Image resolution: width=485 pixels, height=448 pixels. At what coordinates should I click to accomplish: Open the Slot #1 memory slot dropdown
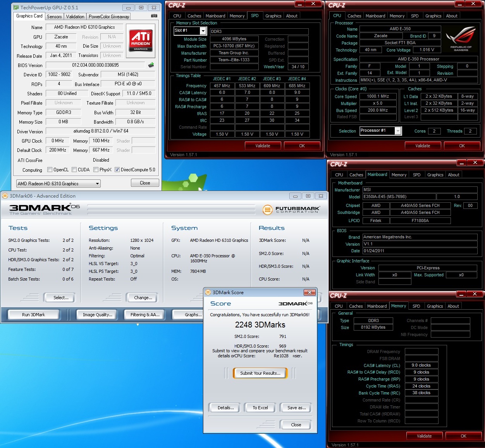point(190,31)
